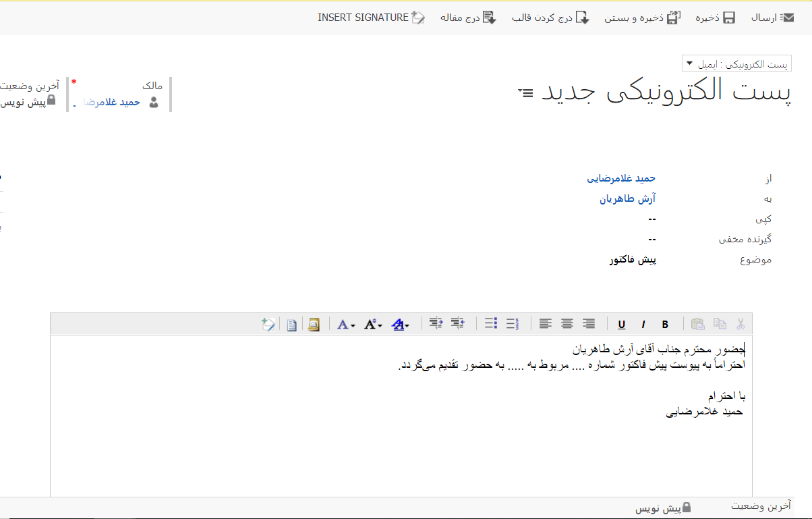This screenshot has height=519, width=812.
Task: Click the subject field پیش فاکتور
Action: click(x=632, y=259)
